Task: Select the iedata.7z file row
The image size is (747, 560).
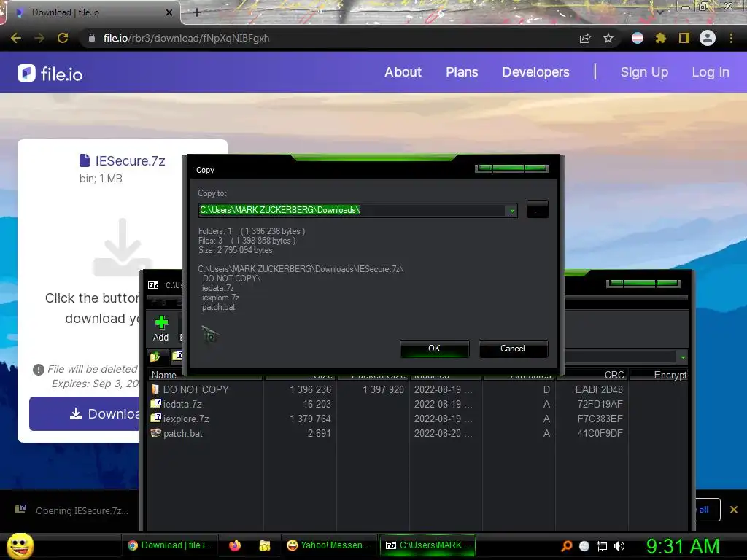Action: pyautogui.click(x=418, y=404)
